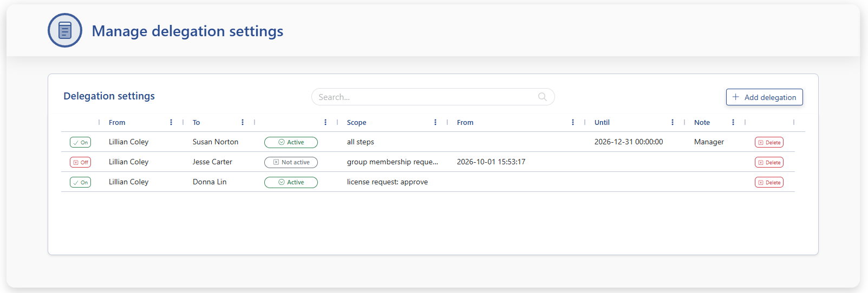Image resolution: width=868 pixels, height=293 pixels.
Task: Sort by the Until column header
Action: tap(602, 123)
